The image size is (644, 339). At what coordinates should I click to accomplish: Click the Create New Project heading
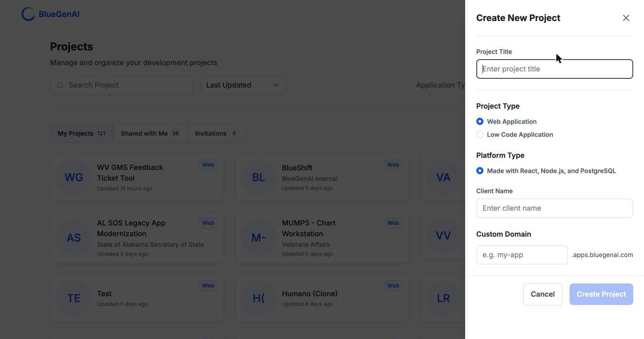518,18
